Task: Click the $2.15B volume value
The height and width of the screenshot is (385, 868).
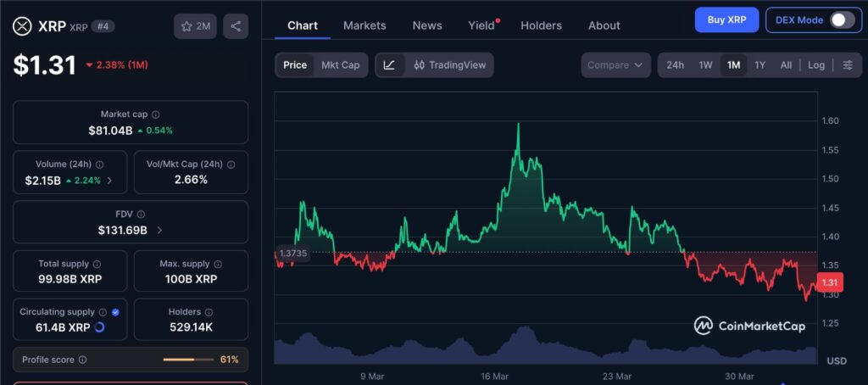Action: pyautogui.click(x=42, y=180)
